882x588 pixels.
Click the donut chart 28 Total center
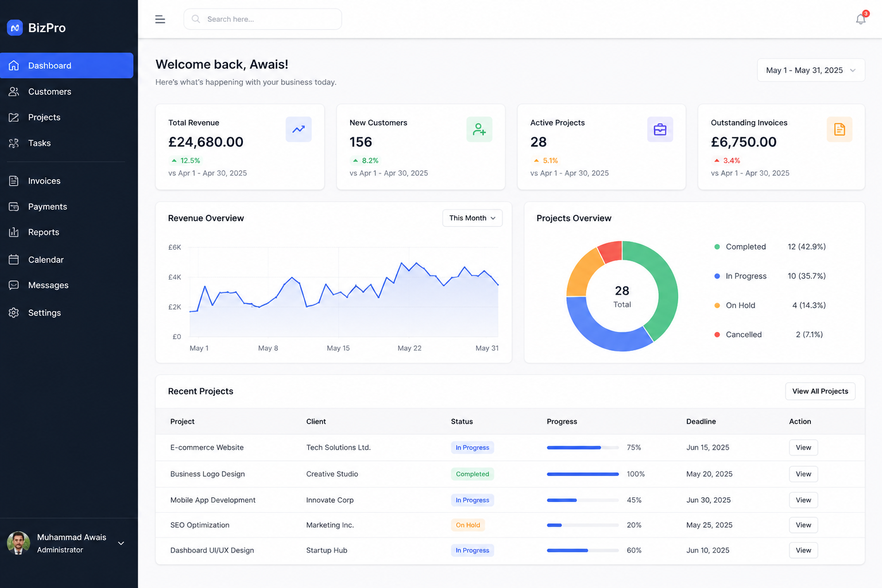tap(622, 296)
